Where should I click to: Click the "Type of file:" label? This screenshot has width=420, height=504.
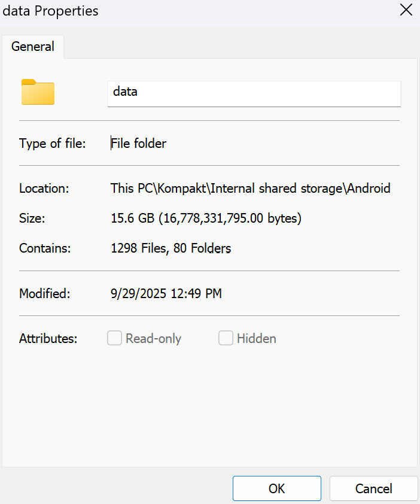pos(53,144)
